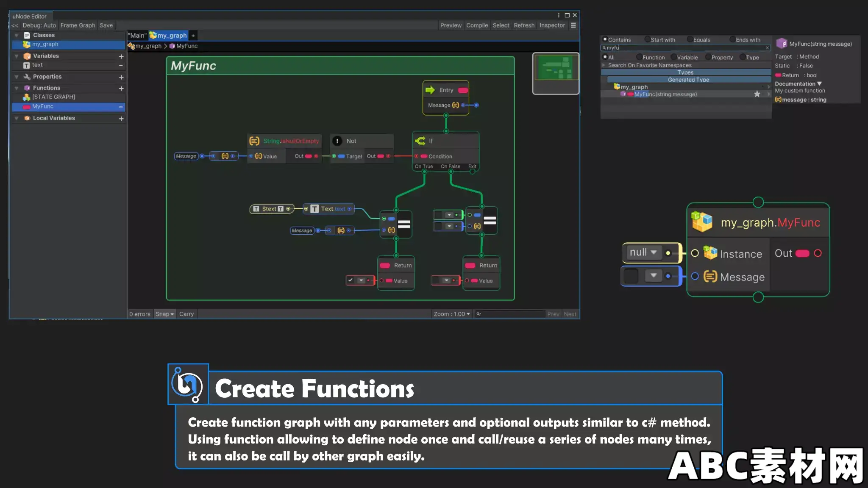The height and width of the screenshot is (488, 868).
Task: Collapse the Properties section
Action: click(17, 77)
